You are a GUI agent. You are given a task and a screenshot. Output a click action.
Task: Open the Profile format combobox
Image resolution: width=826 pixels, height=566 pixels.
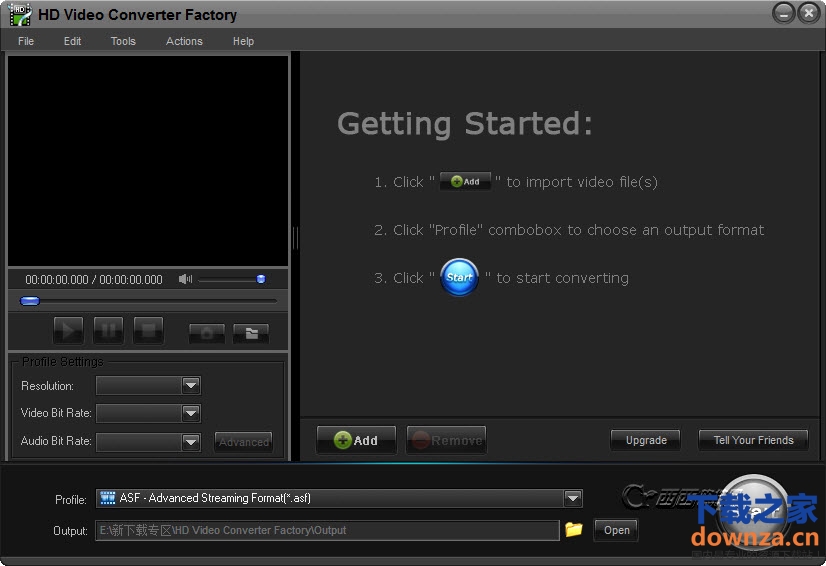click(x=339, y=498)
